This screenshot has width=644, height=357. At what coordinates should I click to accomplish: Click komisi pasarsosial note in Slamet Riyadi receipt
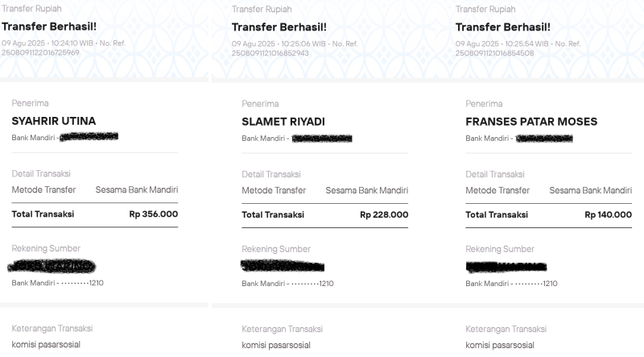pyautogui.click(x=276, y=346)
